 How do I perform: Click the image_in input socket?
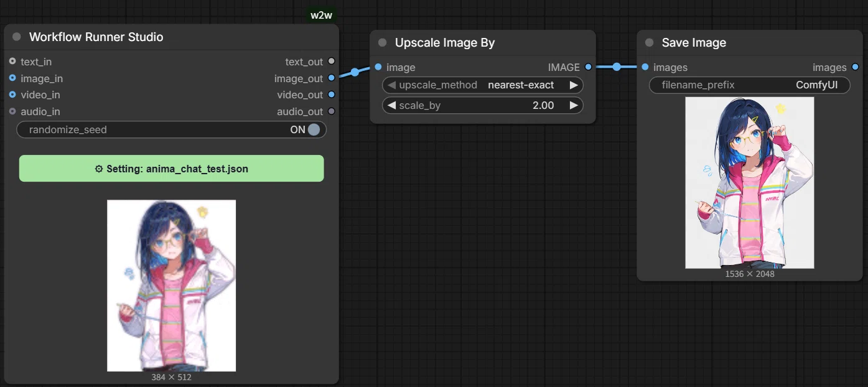[12, 78]
